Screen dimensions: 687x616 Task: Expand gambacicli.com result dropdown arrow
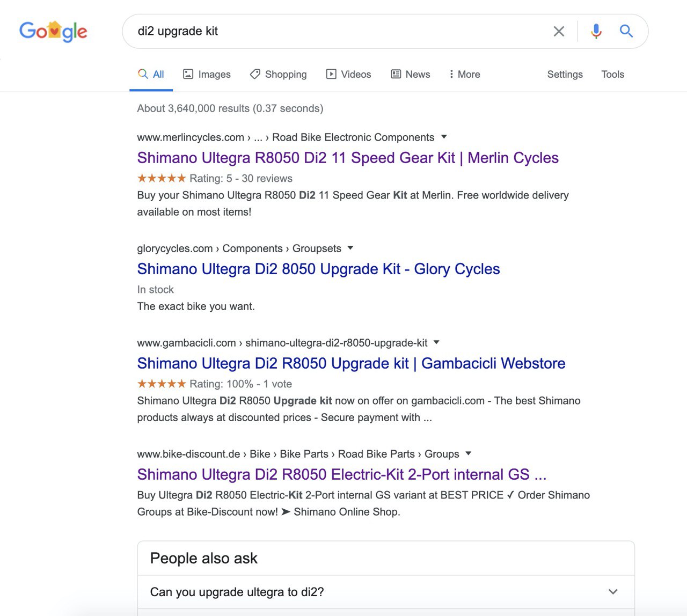click(436, 342)
